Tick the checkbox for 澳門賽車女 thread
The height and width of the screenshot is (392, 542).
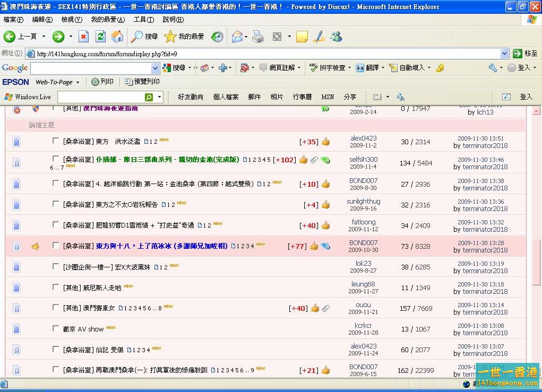pos(56,308)
